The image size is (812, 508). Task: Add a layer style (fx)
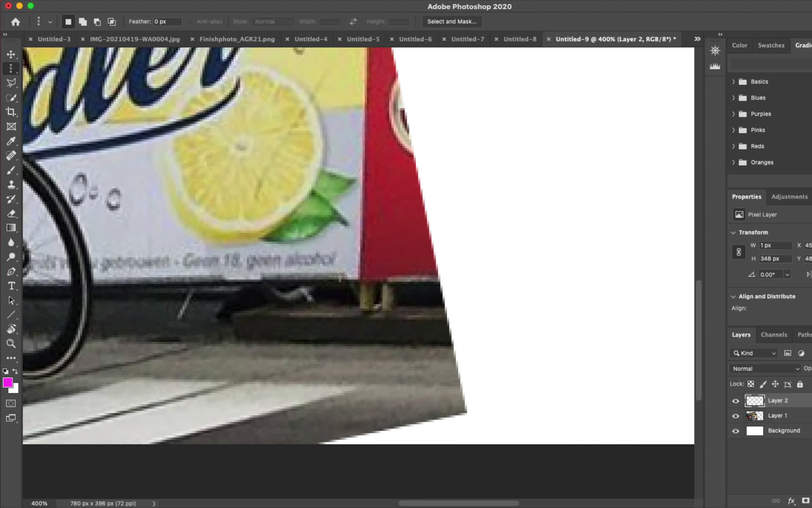tap(791, 501)
